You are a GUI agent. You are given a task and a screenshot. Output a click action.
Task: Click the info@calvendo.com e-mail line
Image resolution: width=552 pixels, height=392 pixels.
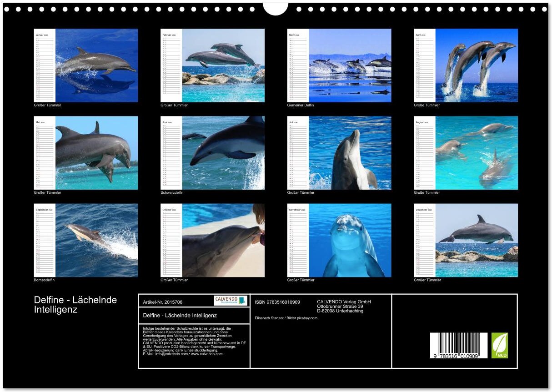click(x=182, y=354)
